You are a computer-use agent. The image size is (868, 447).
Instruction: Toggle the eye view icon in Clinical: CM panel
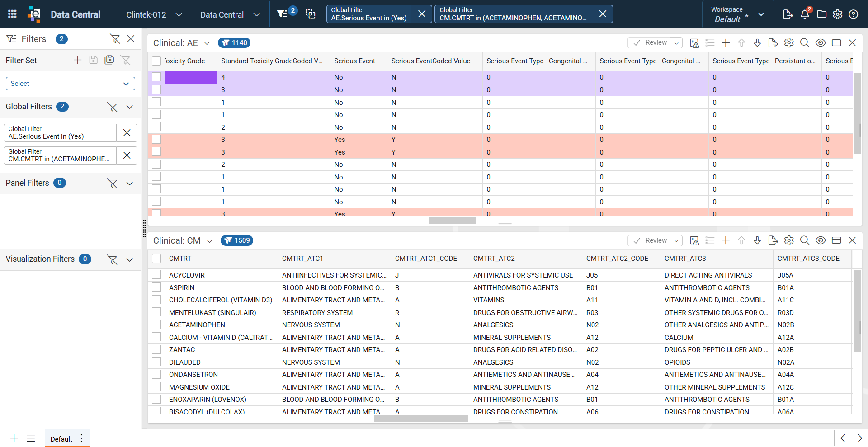coord(821,240)
